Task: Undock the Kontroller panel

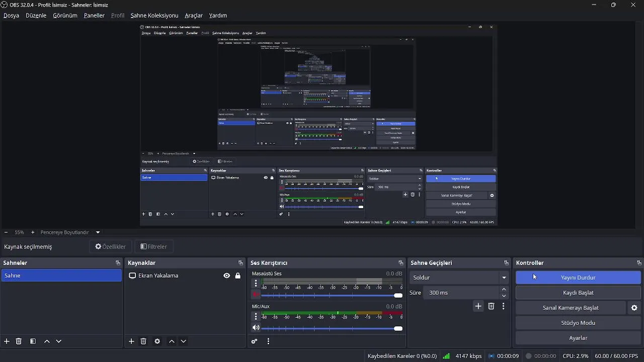Action: click(639, 263)
